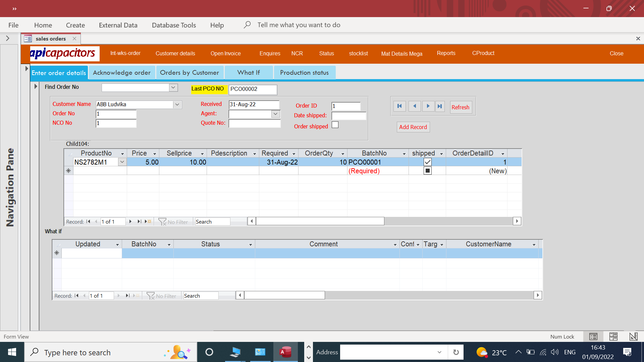The height and width of the screenshot is (362, 644).
Task: Switch to Design View in status bar
Action: point(633,337)
